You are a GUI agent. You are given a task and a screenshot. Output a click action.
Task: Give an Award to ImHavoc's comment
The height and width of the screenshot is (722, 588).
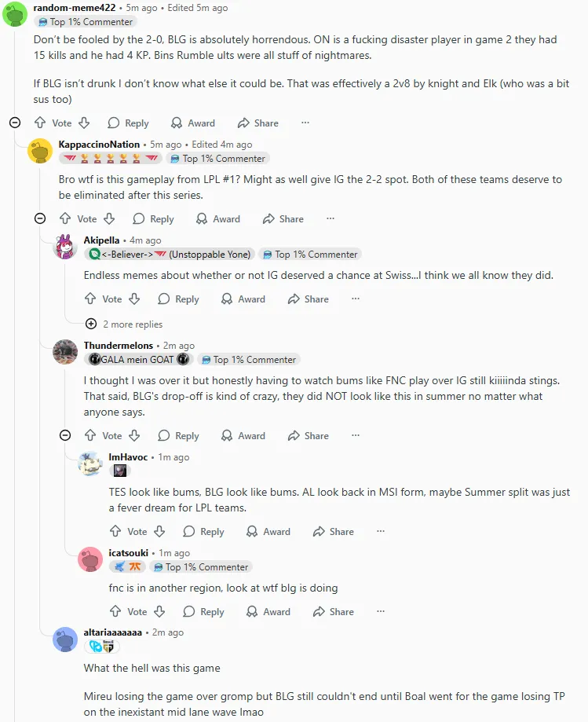(268, 531)
